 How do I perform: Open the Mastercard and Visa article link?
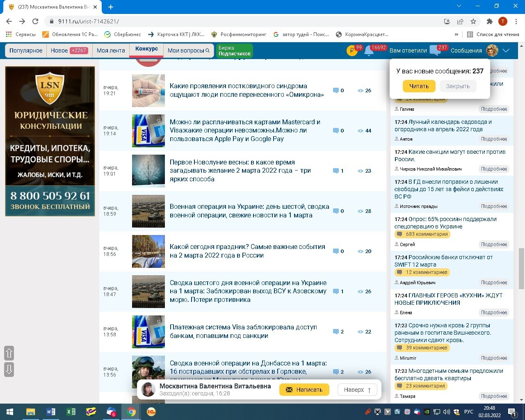(245, 130)
